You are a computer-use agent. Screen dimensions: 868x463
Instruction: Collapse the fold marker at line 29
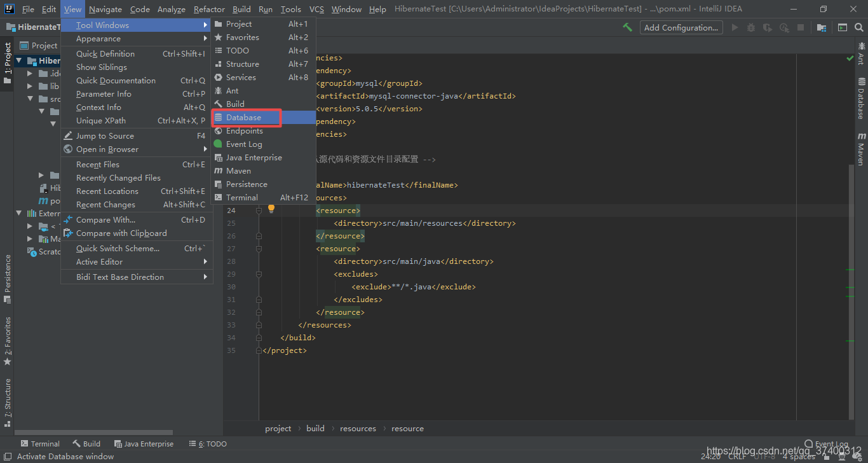259,274
